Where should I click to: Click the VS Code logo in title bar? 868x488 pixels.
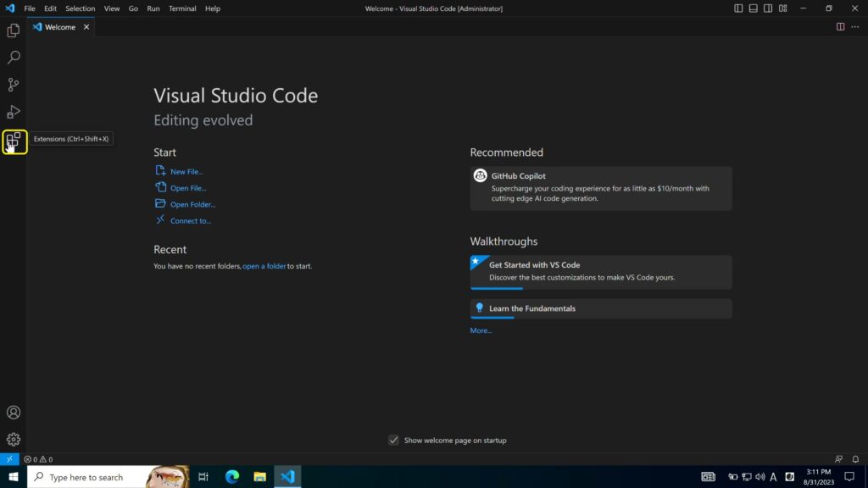(x=10, y=8)
